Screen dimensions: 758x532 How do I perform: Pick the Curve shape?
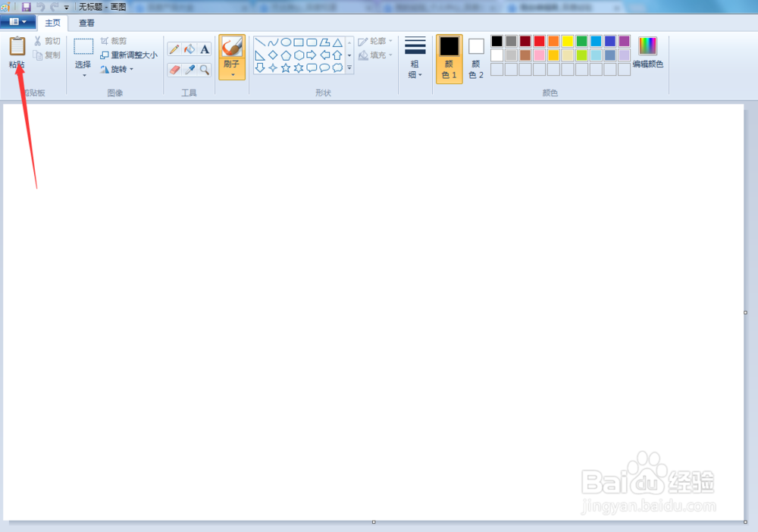click(x=273, y=42)
